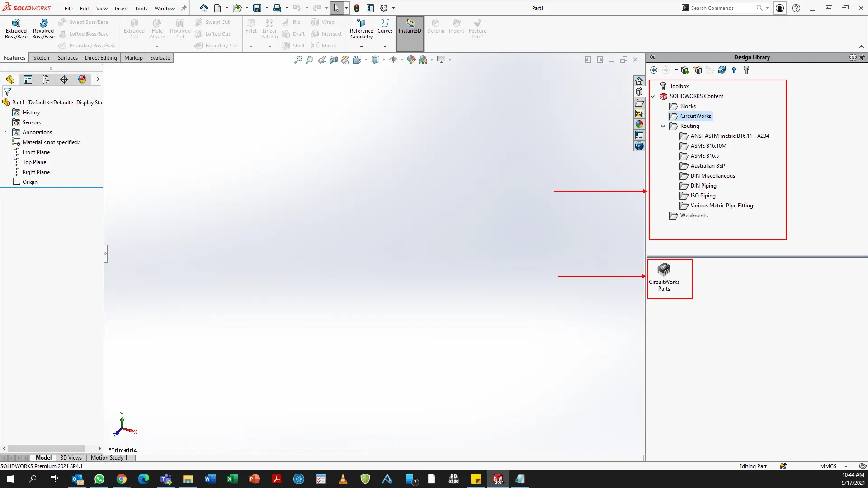Click the Motion Study 1 tab

[x=109, y=458]
